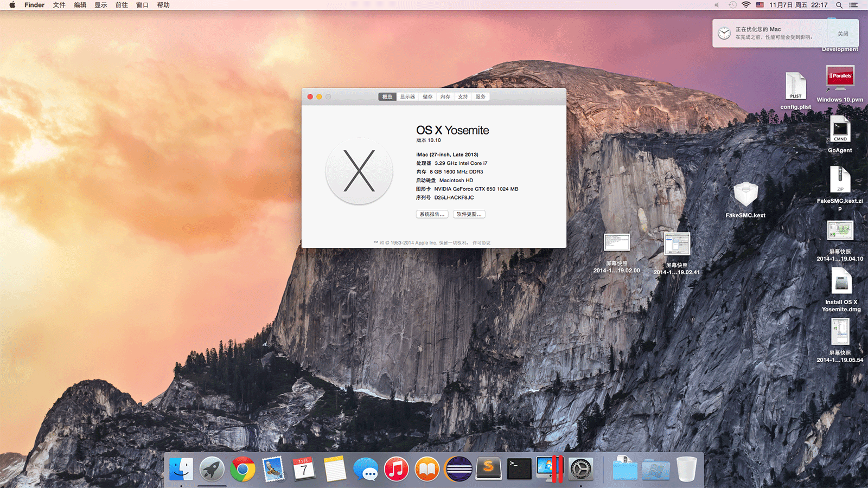Screen dimensions: 868x488
Task: Select config.plist file on desktop
Action: (795, 86)
